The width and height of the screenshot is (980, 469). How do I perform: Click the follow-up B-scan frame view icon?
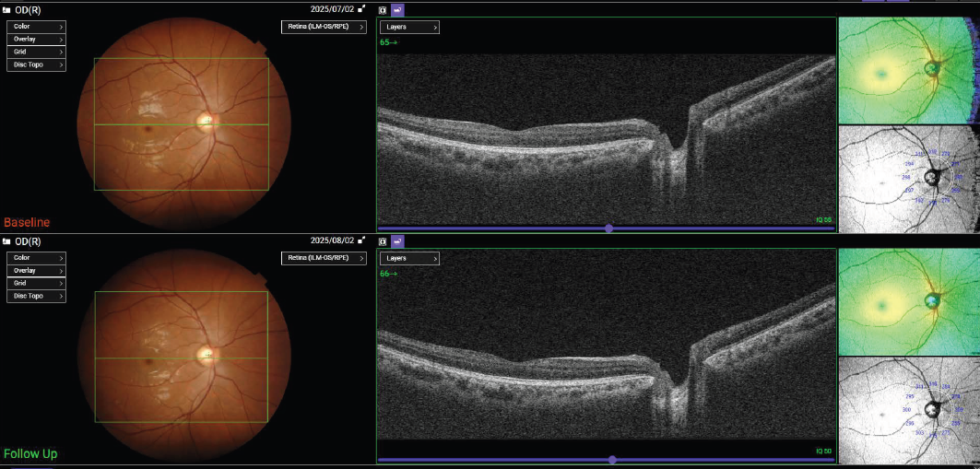[x=383, y=240]
